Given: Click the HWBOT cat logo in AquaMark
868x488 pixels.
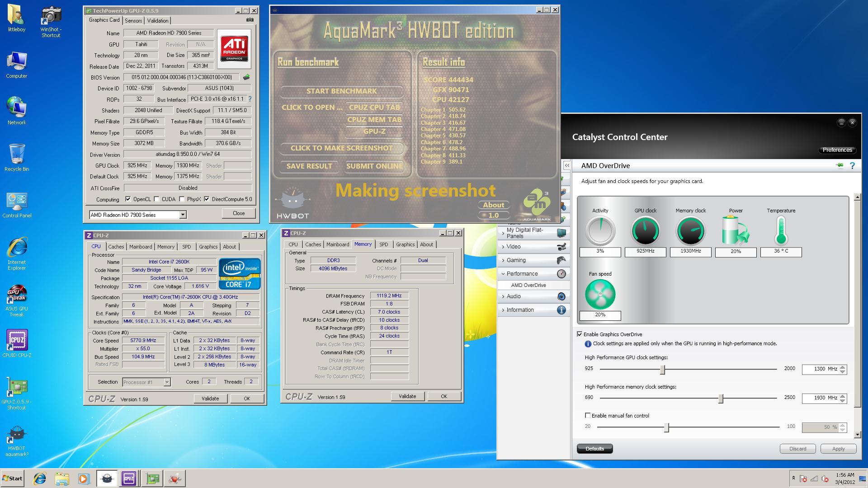Looking at the screenshot, I should coord(292,202).
